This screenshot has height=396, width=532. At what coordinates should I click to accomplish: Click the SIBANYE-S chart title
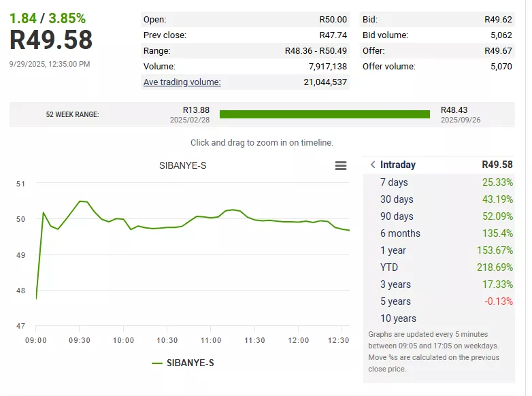tap(182, 165)
